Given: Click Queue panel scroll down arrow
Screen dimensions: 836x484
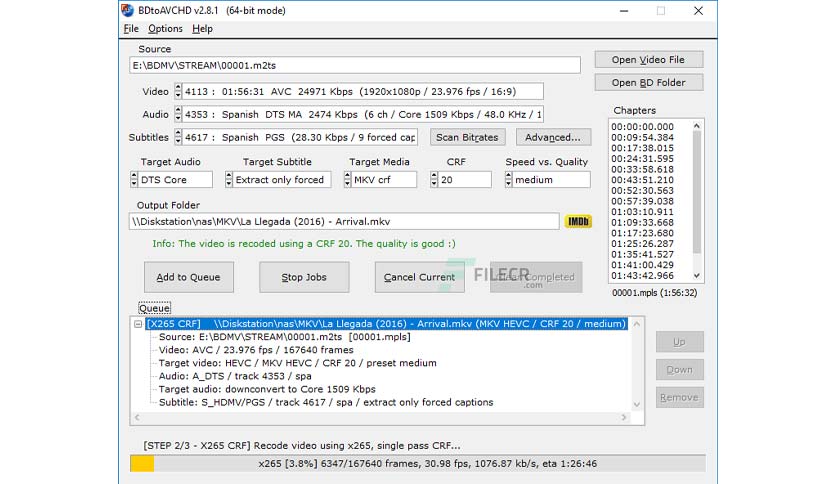Looking at the screenshot, I should coord(637,405).
